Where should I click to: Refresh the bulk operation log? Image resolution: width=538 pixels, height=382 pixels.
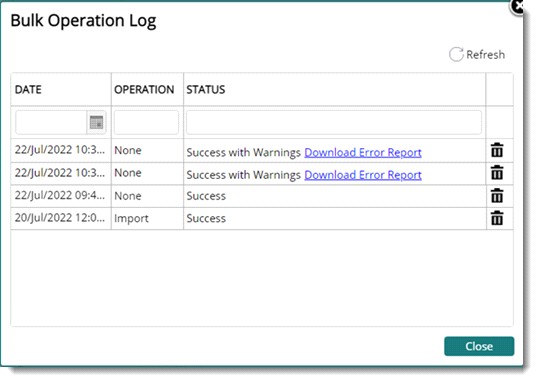(x=477, y=54)
